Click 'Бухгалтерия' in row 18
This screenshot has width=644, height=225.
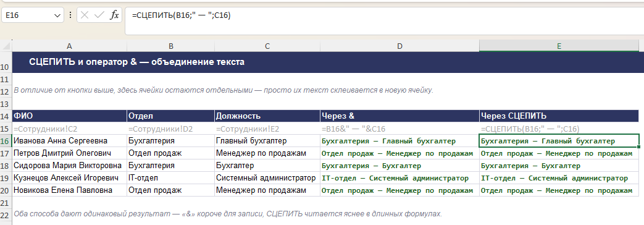[171, 166]
